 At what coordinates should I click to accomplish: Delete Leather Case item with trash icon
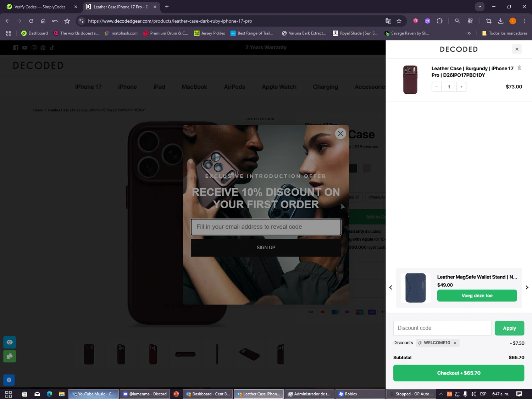click(519, 68)
